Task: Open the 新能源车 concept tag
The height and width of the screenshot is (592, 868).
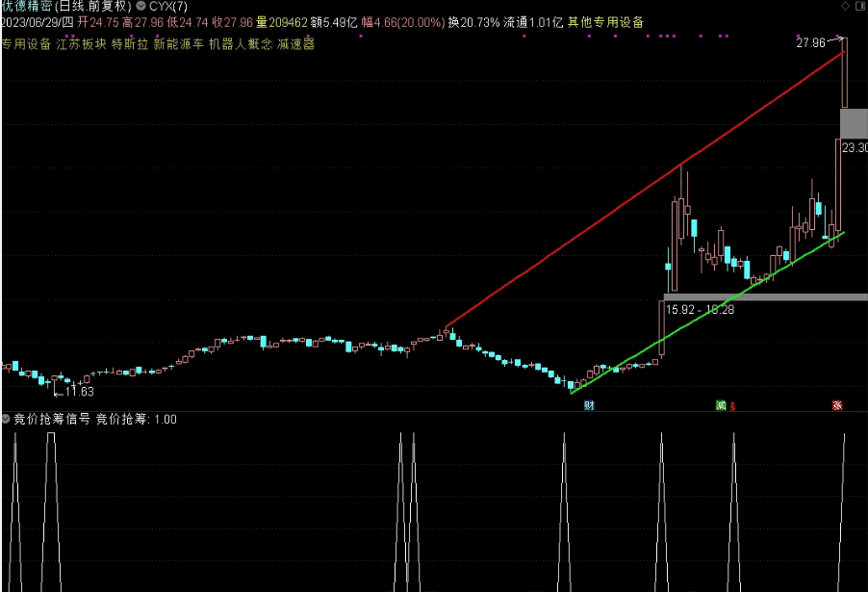Action: click(179, 43)
